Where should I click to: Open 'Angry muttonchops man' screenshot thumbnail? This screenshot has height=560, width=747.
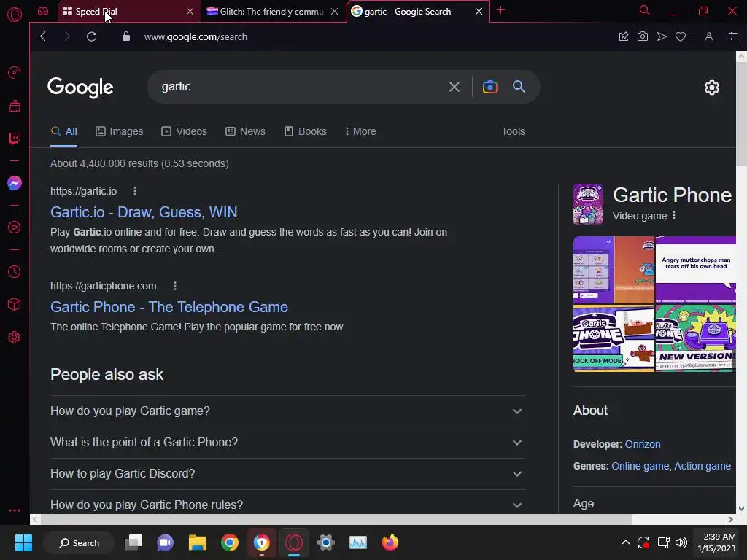(695, 269)
